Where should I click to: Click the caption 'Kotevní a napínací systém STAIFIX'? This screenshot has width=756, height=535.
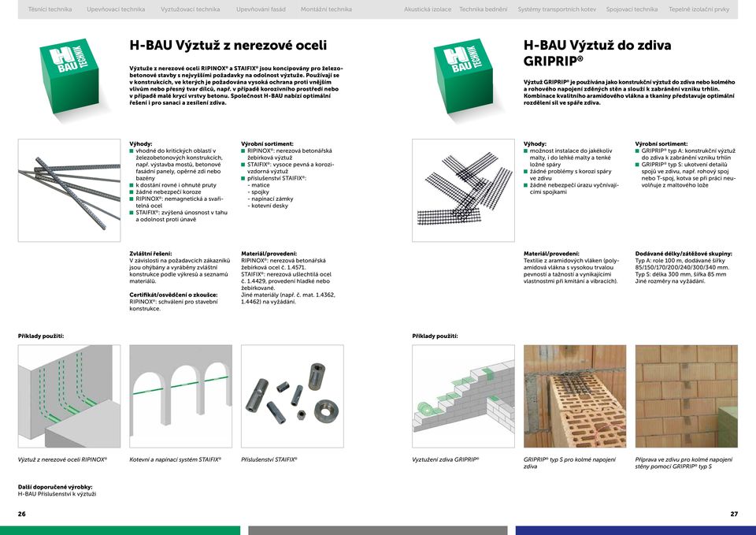coord(176,459)
